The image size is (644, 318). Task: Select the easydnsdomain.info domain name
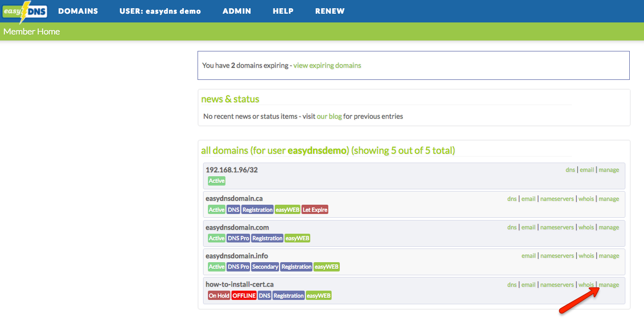[236, 256]
